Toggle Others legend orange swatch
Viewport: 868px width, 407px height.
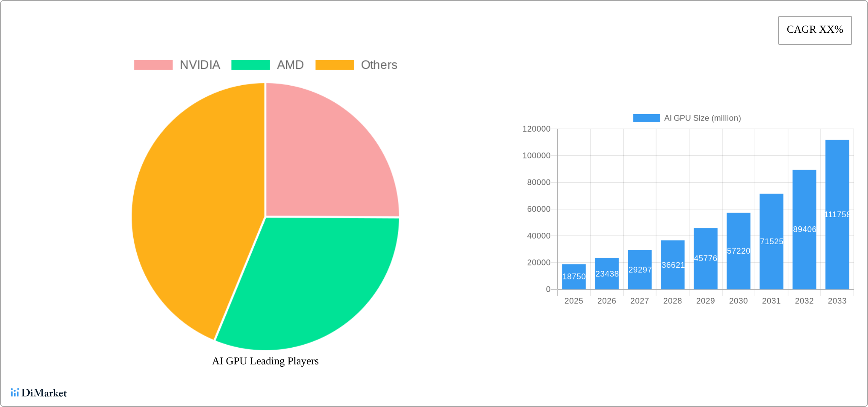click(x=334, y=65)
